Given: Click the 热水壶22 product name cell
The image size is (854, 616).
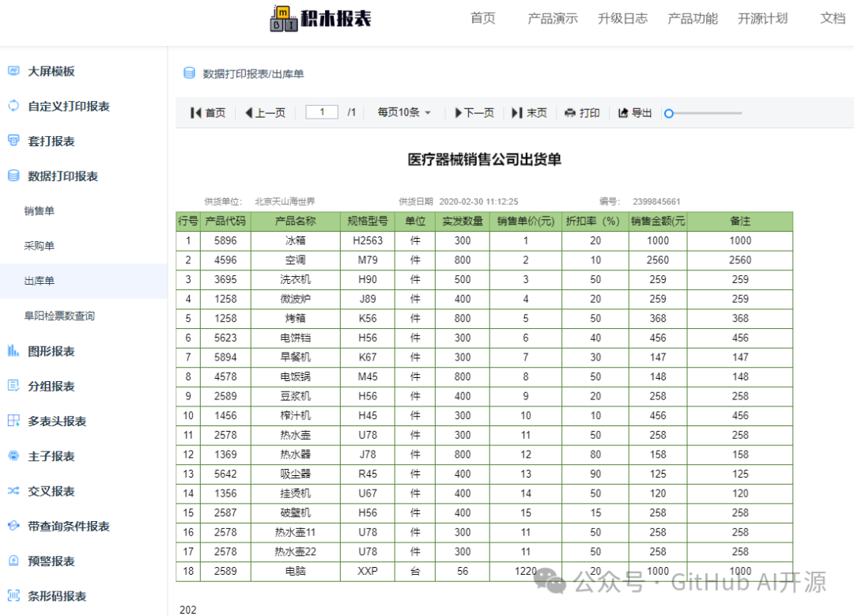Looking at the screenshot, I should click(295, 552).
